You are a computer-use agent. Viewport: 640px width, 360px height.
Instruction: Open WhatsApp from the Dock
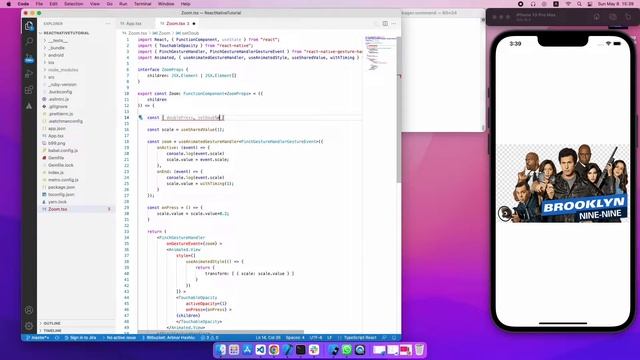point(347,350)
